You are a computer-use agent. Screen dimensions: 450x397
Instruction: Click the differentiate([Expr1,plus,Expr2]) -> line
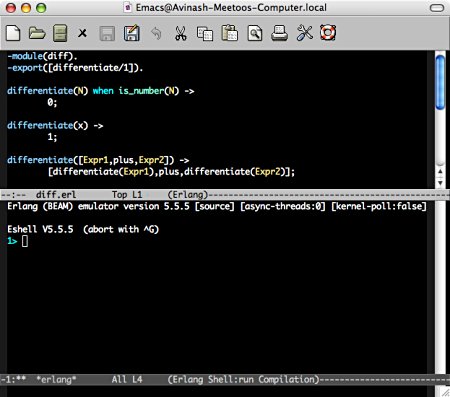[x=98, y=160]
